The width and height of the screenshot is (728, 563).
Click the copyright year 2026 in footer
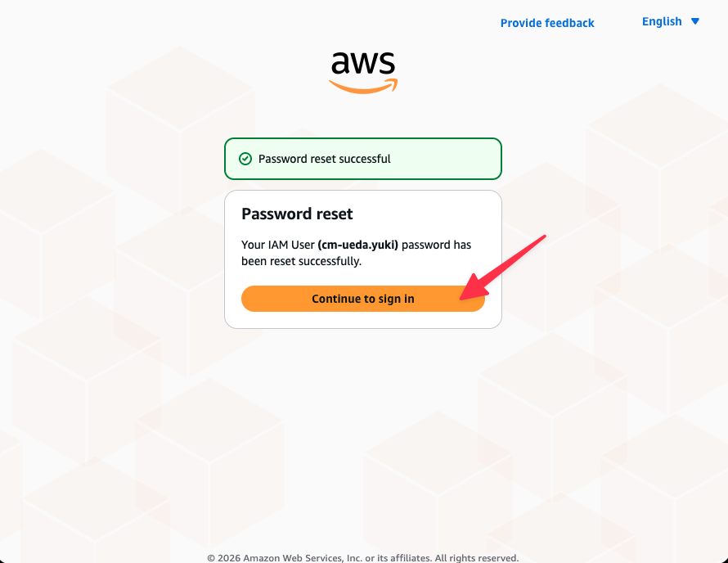click(x=229, y=558)
